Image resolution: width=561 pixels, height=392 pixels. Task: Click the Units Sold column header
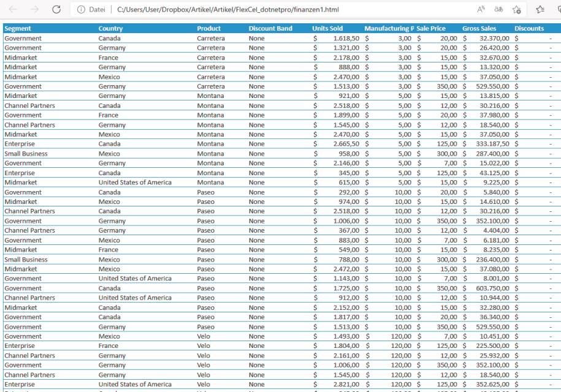coord(327,29)
